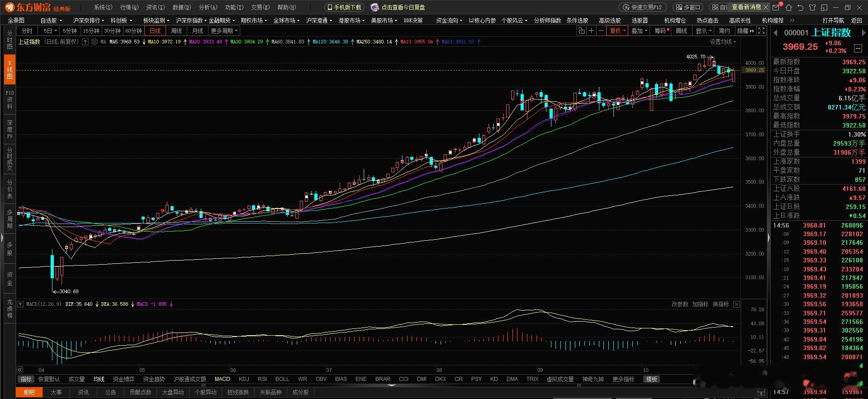Open 资金 in left sidebar

[9, 278]
